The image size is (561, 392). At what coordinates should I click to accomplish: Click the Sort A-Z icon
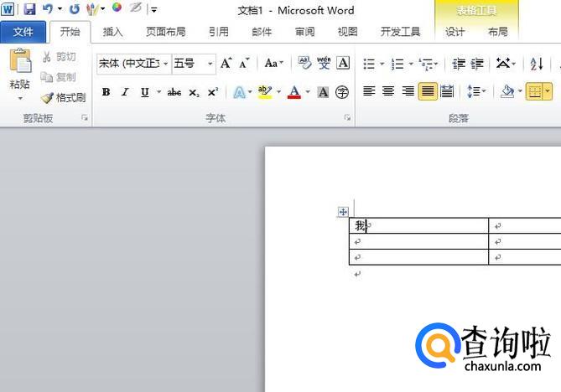pyautogui.click(x=537, y=64)
